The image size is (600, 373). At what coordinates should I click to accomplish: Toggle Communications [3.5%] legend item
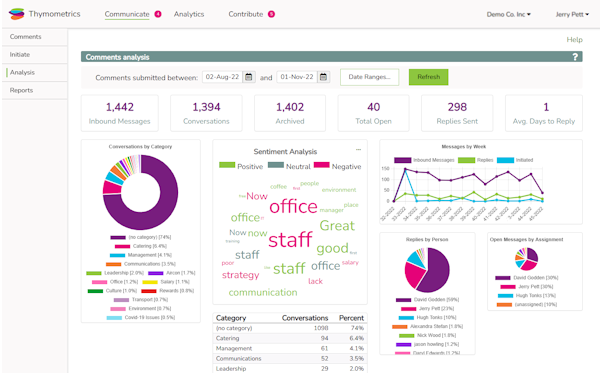(x=140, y=264)
